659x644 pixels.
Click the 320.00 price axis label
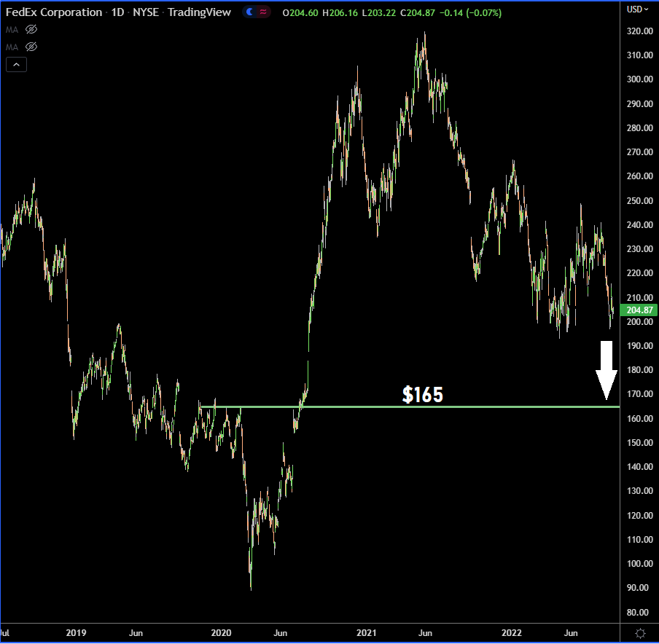tap(639, 31)
